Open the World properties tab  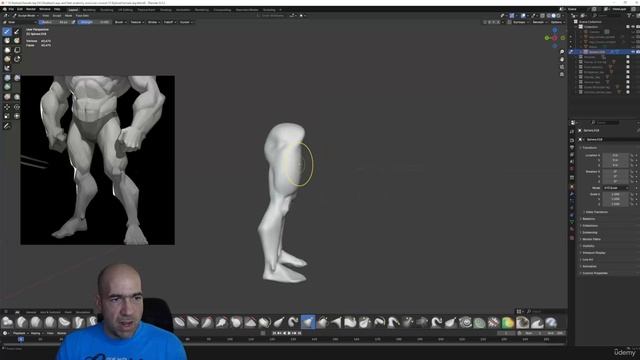pos(572,169)
